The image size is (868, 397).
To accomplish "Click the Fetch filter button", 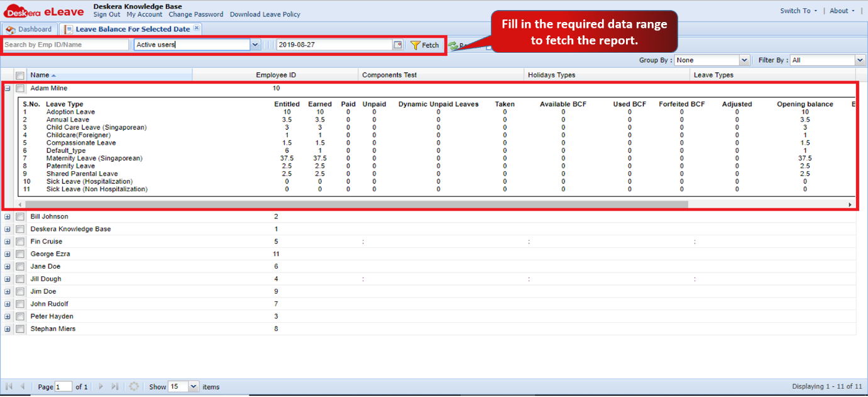I will click(x=425, y=45).
